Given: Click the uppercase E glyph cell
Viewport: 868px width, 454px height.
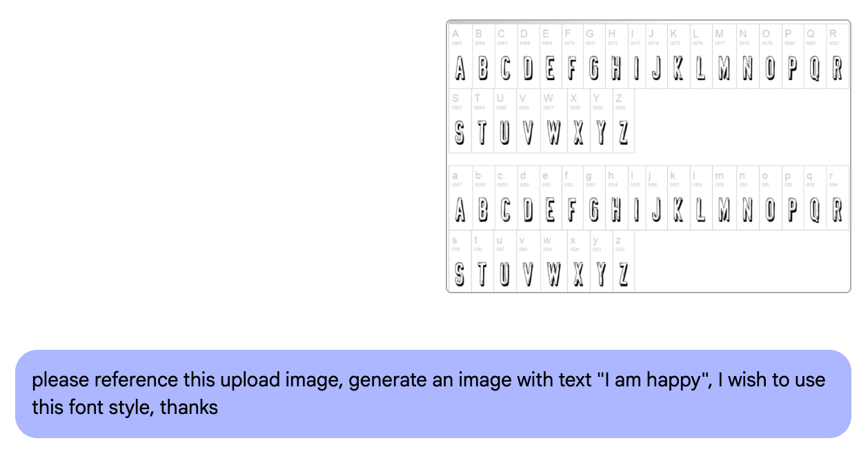Looking at the screenshot, I should 550,58.
